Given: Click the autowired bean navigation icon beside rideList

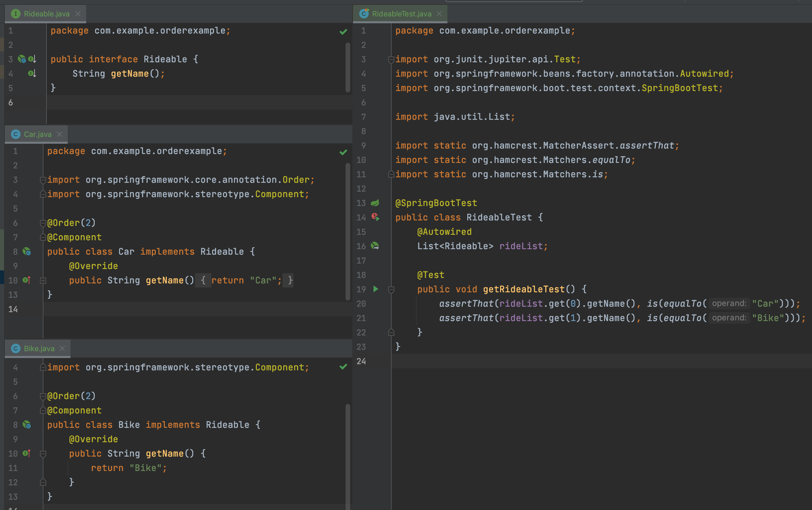Looking at the screenshot, I should coord(375,246).
